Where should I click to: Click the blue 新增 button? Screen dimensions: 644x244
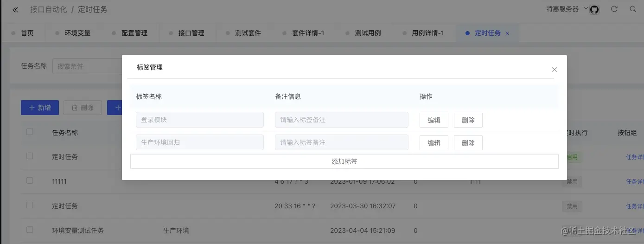click(39, 108)
